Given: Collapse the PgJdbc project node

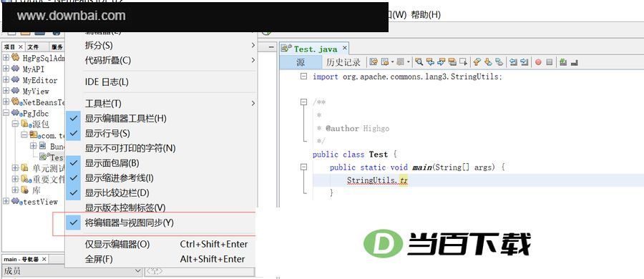Looking at the screenshot, I should coord(6,113).
